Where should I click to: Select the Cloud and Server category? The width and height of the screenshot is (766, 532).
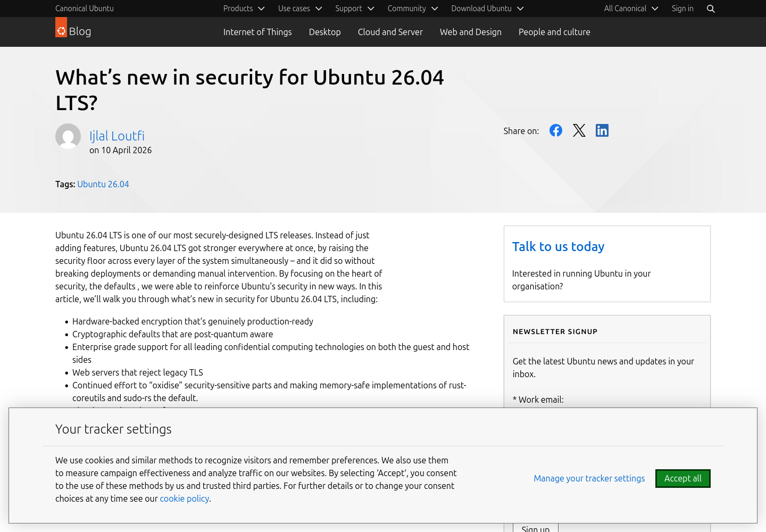(x=390, y=32)
